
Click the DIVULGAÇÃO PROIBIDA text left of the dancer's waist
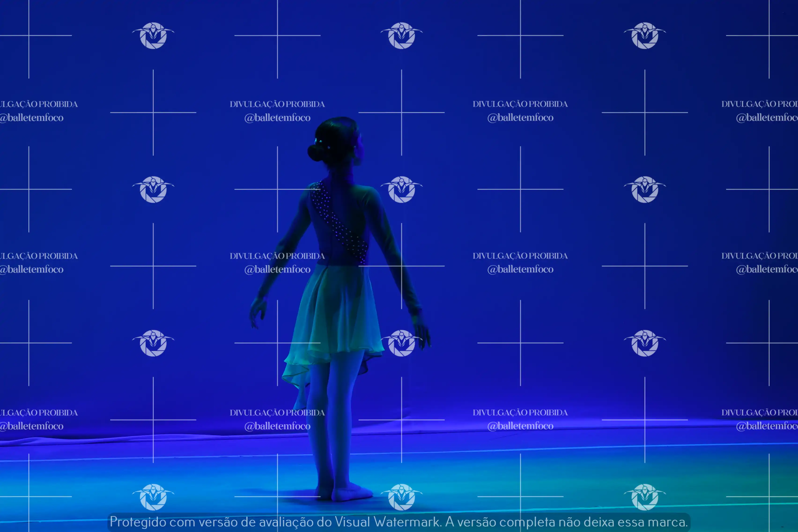click(277, 256)
